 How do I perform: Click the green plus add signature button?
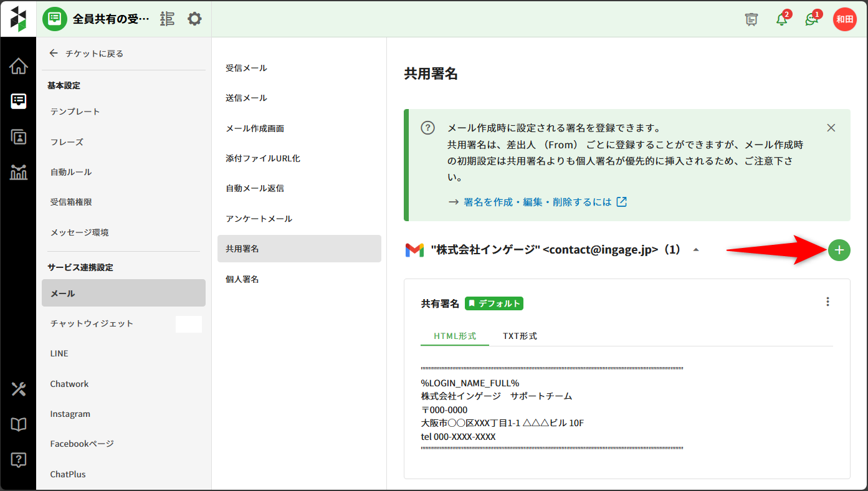[x=839, y=250]
